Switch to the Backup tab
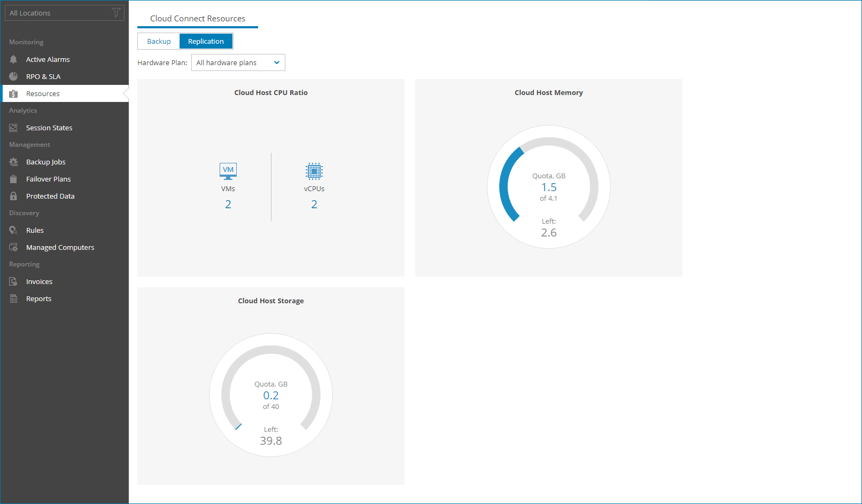The width and height of the screenshot is (862, 504). point(158,41)
